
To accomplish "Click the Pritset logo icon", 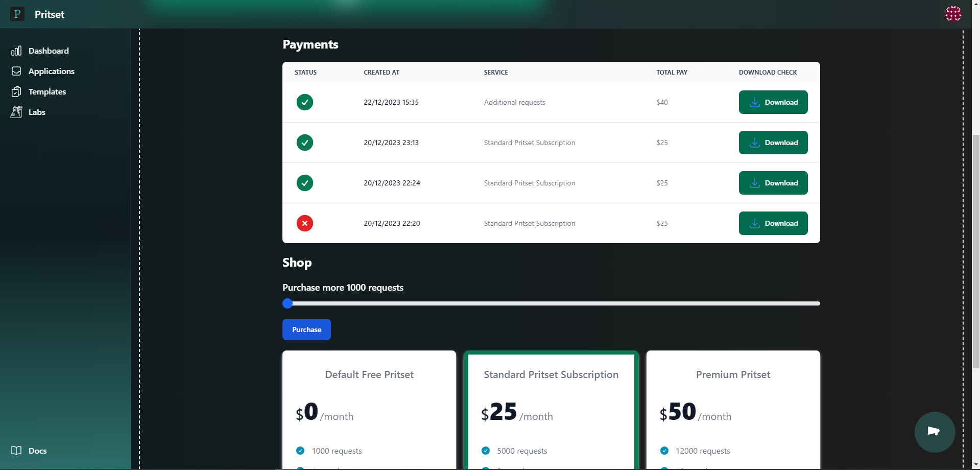I will [17, 14].
